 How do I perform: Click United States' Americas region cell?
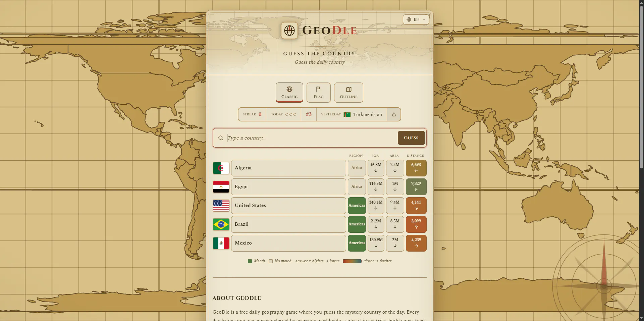[x=357, y=206]
